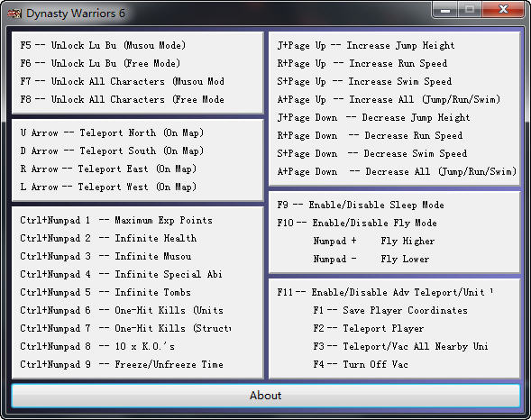Select 'Ctrl+Numpad 3 -- Infinite Musou'
Screen dimensions: 531x420
(105, 256)
